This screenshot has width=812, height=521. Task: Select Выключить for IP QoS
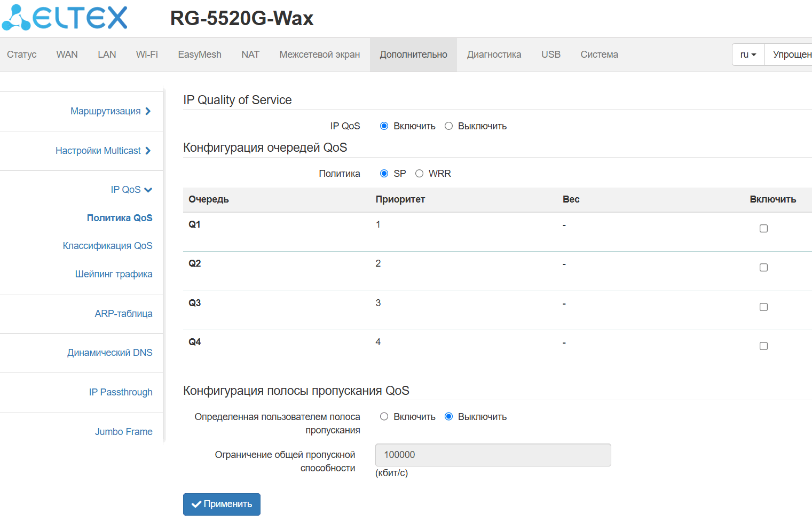point(449,126)
